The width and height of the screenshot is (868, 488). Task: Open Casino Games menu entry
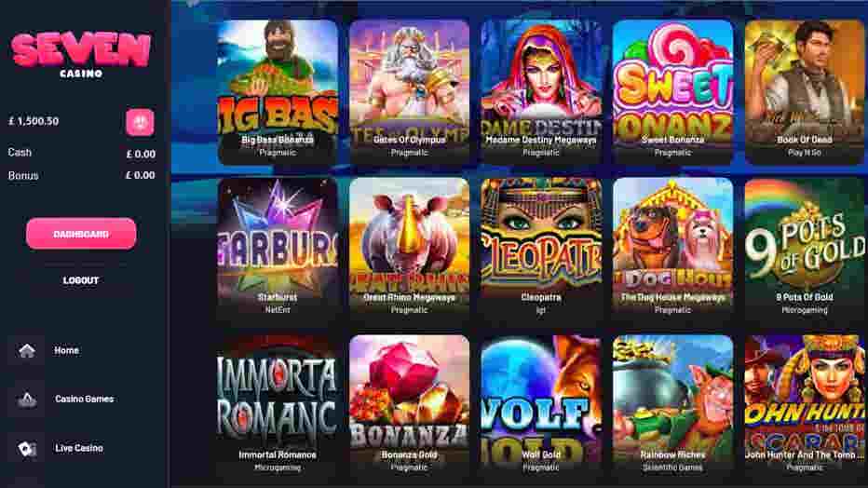(84, 399)
